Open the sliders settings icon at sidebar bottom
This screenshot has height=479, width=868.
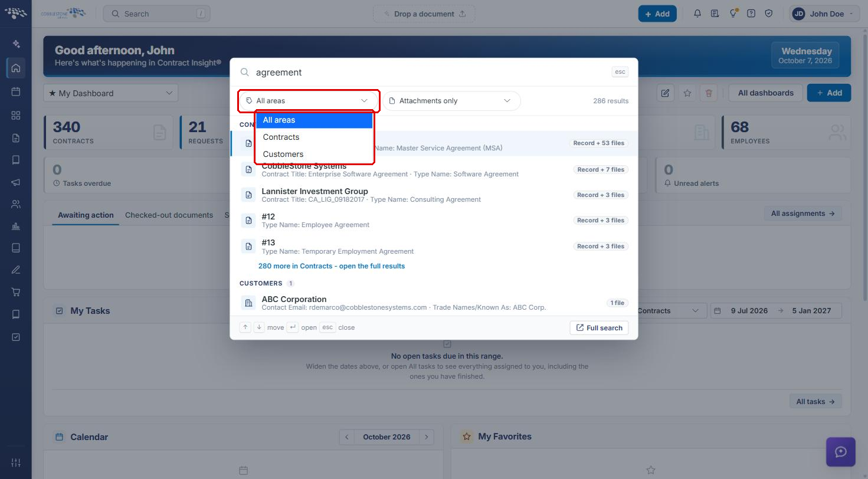(x=16, y=462)
